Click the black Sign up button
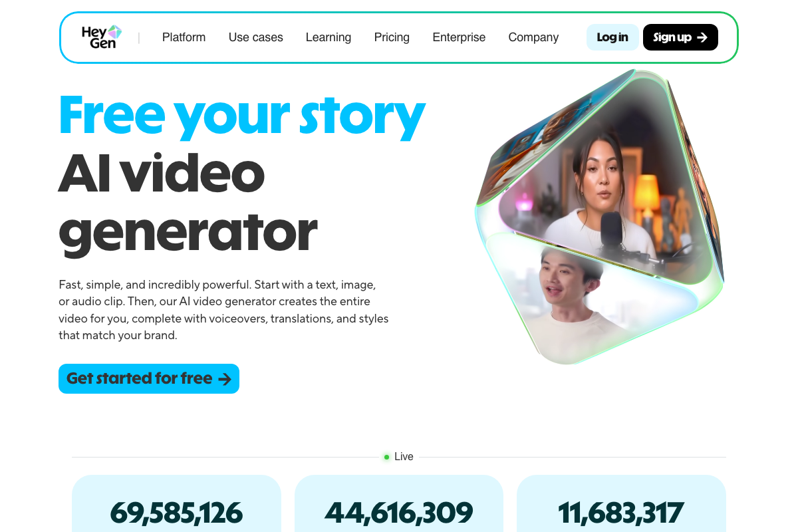 680,37
